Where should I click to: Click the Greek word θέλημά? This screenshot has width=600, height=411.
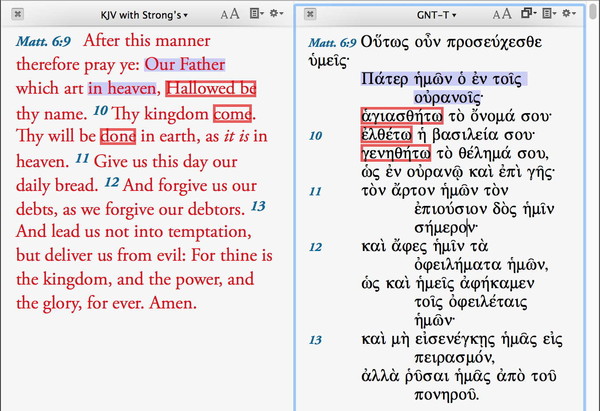(x=486, y=153)
